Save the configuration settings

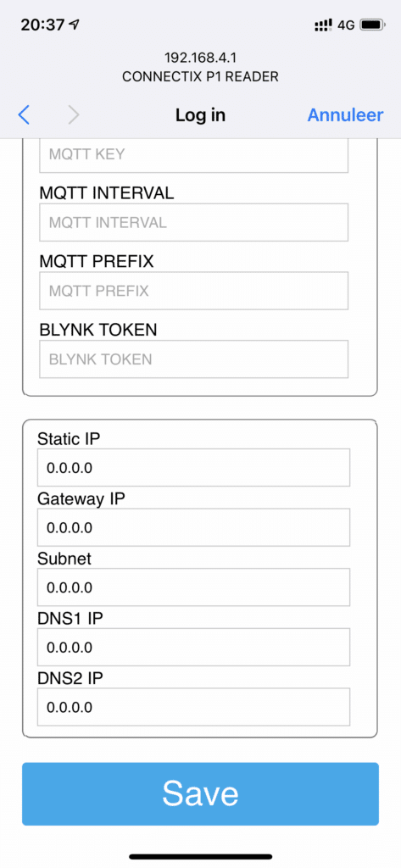[x=200, y=793]
